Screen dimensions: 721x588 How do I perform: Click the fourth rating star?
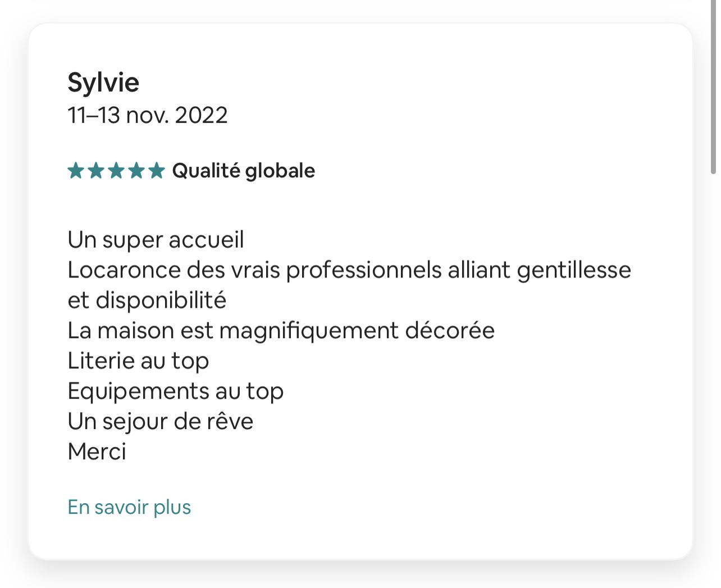(136, 170)
